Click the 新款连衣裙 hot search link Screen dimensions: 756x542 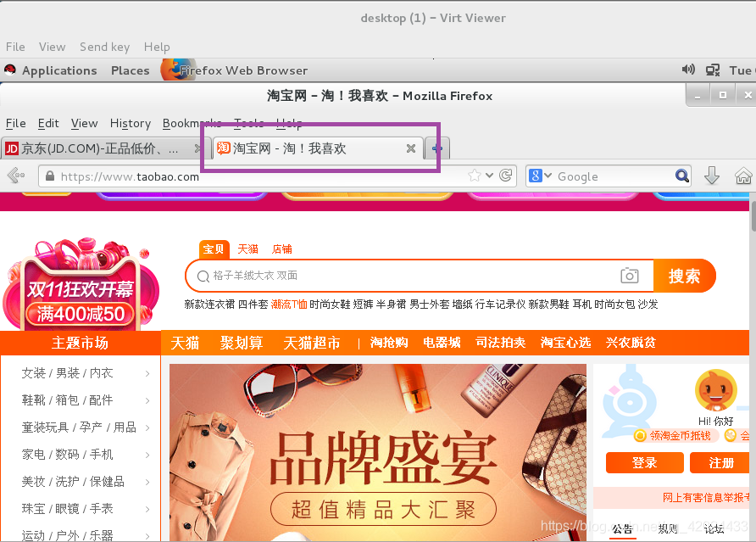click(x=209, y=304)
